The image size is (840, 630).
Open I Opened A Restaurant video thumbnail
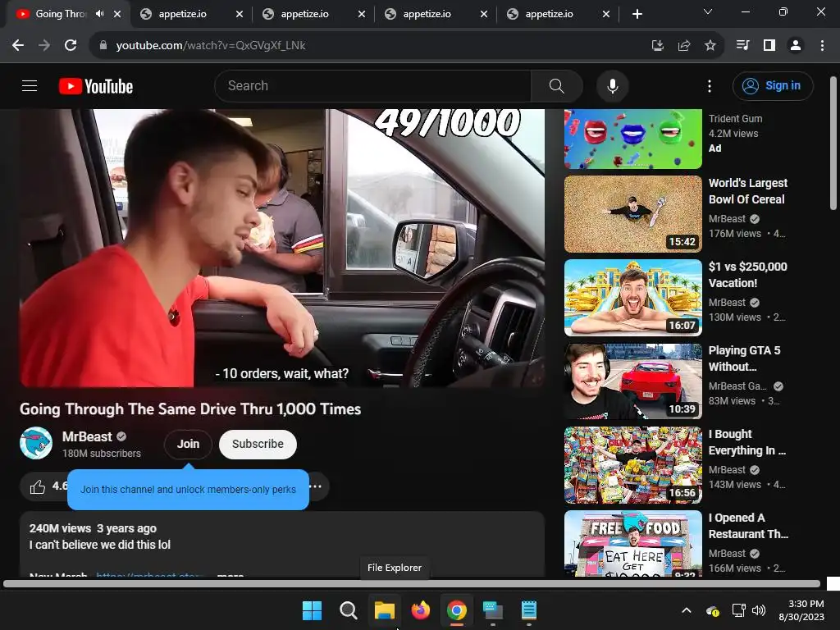[x=632, y=543]
